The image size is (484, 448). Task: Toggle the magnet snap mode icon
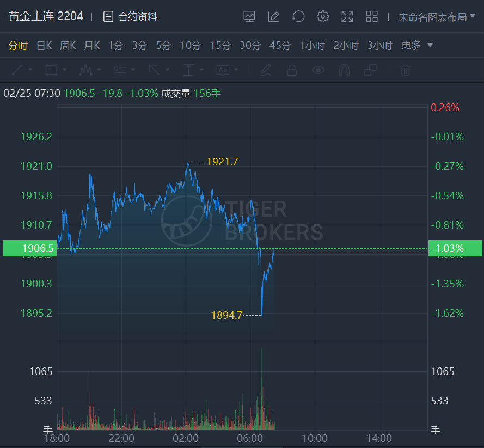coord(344,70)
